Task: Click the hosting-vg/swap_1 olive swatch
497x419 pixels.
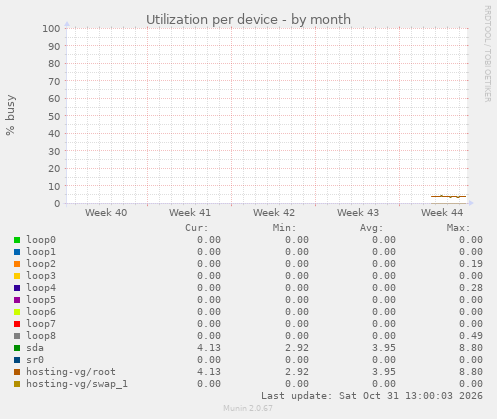Action: [x=17, y=384]
